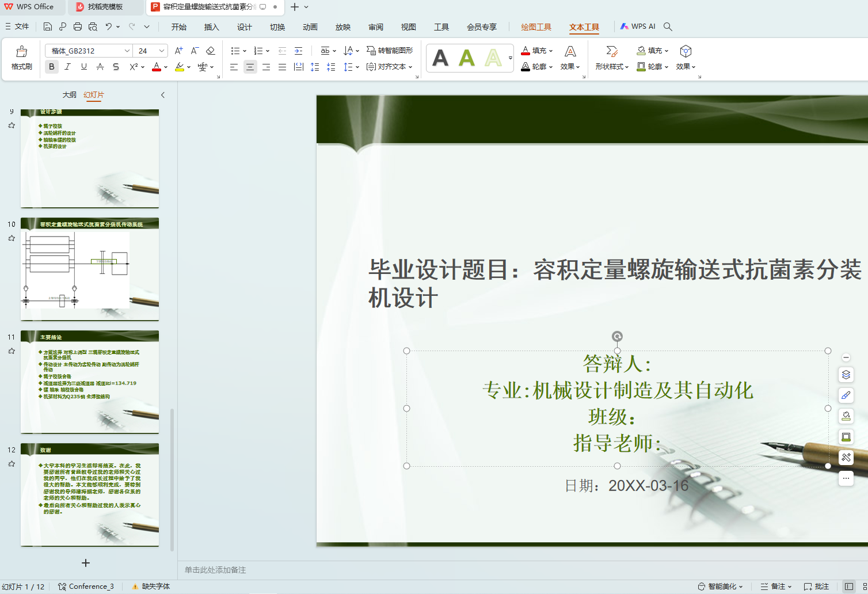Select slide 12 致谢 thumbnail

tap(90, 495)
